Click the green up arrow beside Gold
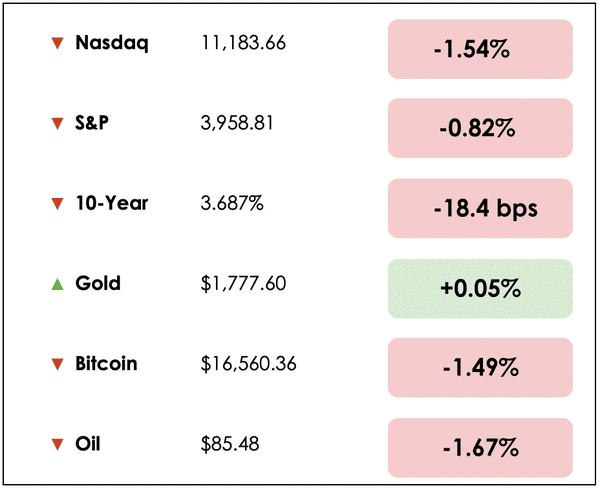Image resolution: width=600 pixels, height=488 pixels. (57, 284)
